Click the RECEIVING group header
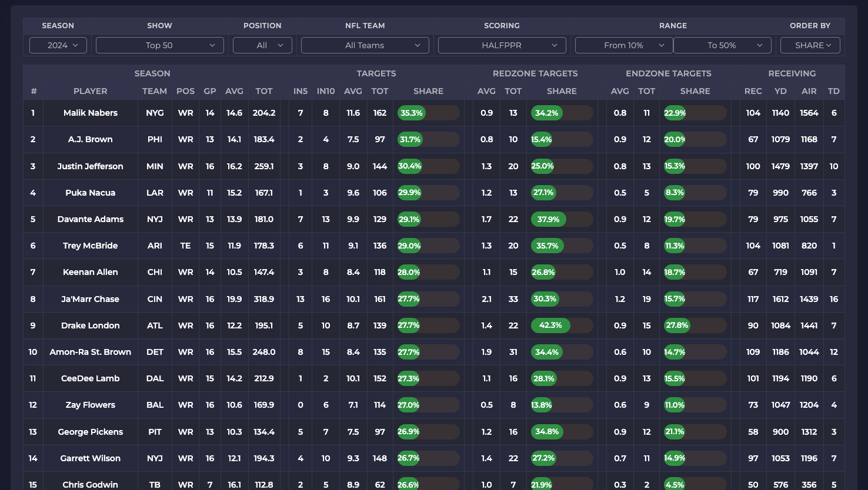The image size is (868, 490). 792,73
